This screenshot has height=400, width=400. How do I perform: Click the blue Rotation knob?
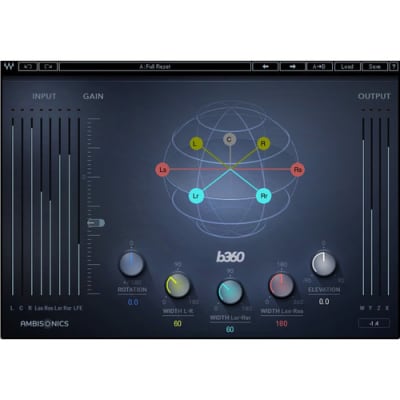132,264
